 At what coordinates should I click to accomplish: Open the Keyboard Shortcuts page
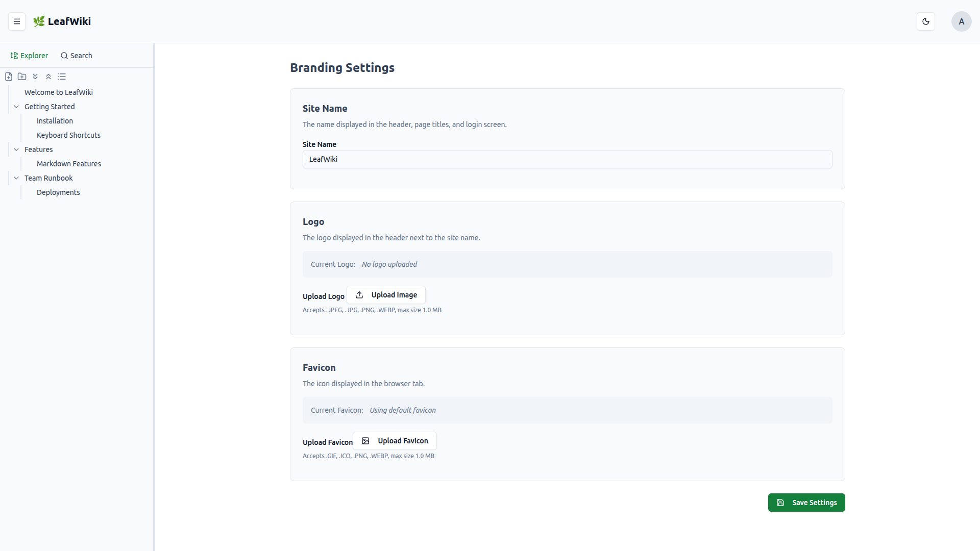(x=68, y=135)
